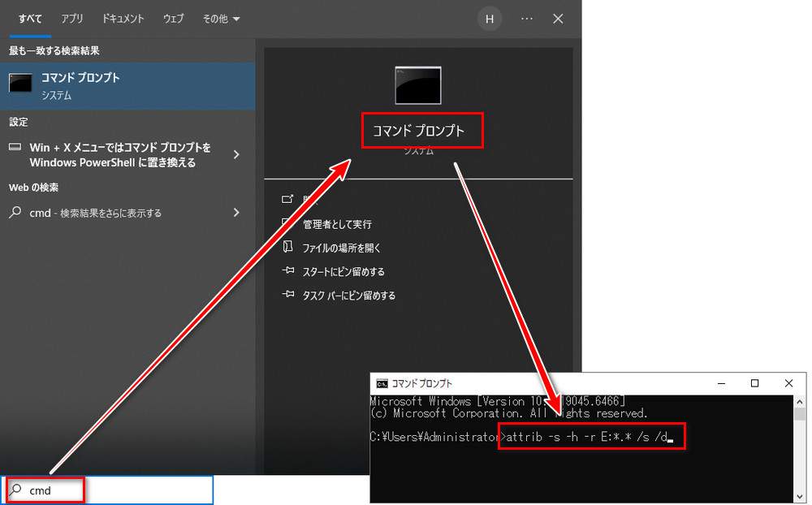This screenshot has height=505, width=812.
Task: Open the Command Prompt search result icon
Action: (20, 84)
